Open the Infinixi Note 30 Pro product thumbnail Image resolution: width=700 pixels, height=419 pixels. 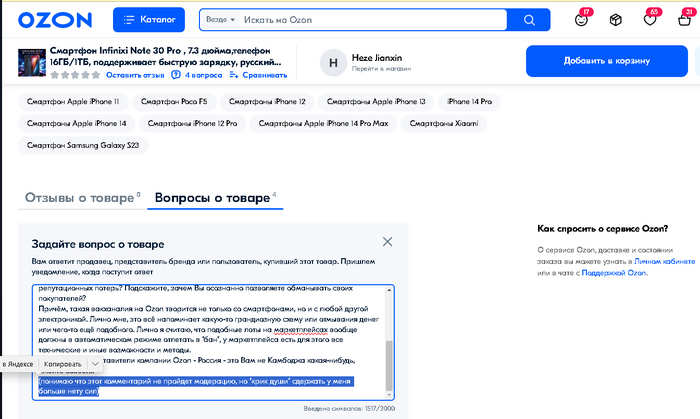(x=32, y=62)
